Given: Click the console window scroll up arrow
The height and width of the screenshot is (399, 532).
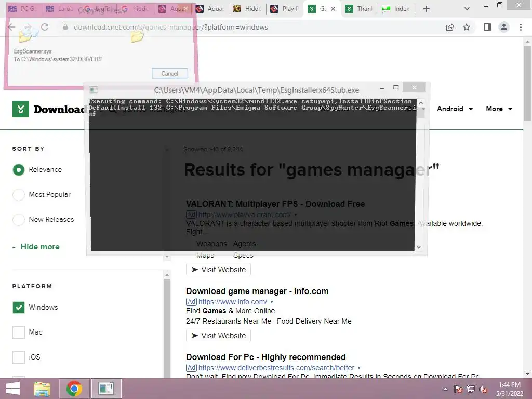Looking at the screenshot, I should click(x=421, y=102).
